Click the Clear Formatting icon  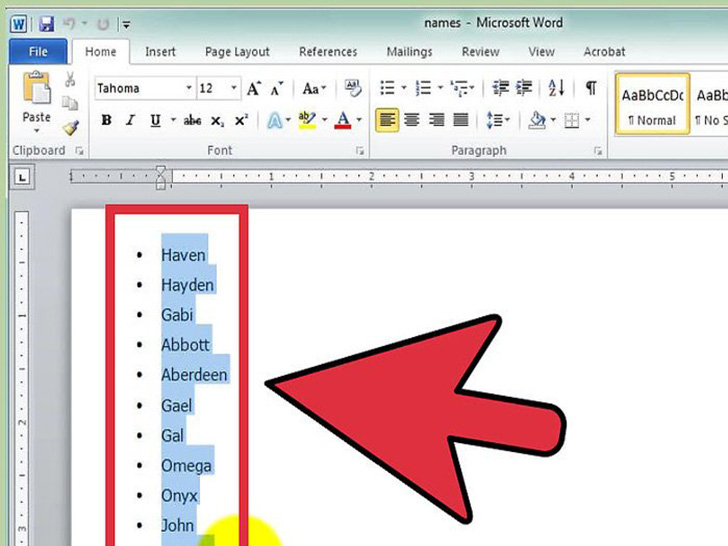click(x=352, y=88)
